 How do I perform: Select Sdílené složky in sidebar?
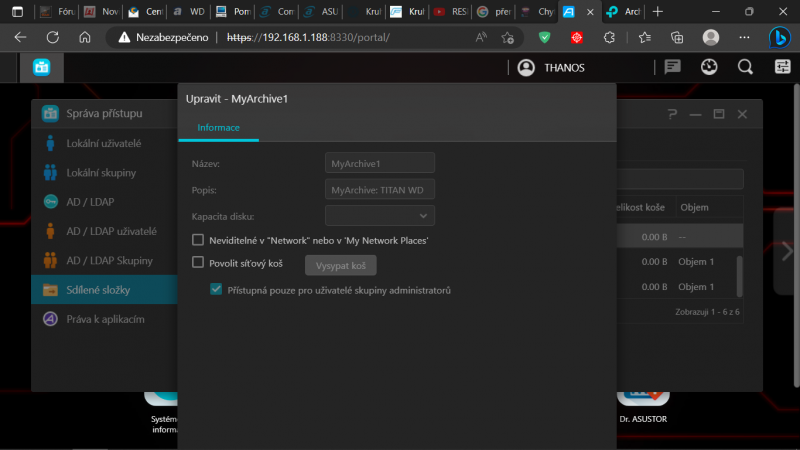click(104, 290)
